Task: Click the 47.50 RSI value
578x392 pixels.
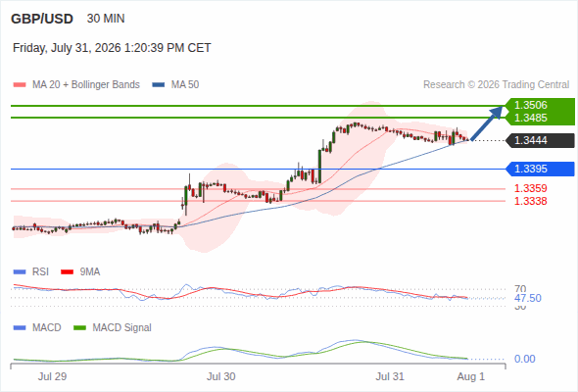Action: [528, 298]
